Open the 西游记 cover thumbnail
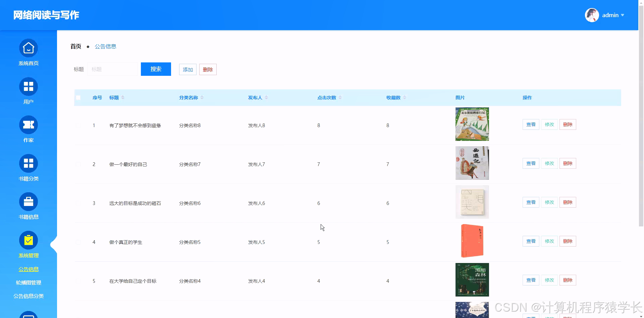This screenshot has height=318, width=644. (472, 163)
